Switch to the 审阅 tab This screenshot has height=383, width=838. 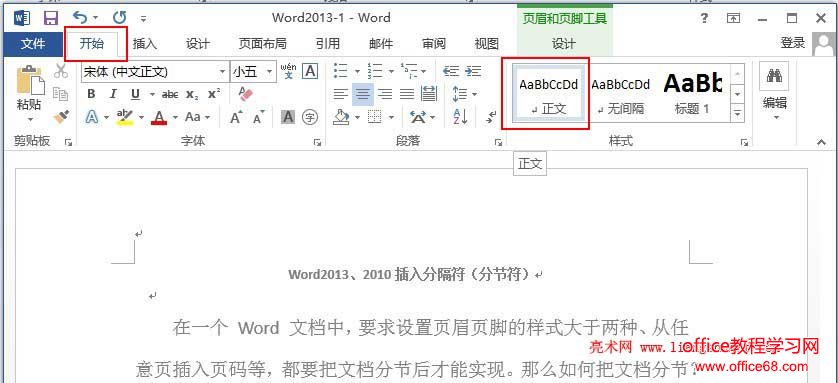433,44
